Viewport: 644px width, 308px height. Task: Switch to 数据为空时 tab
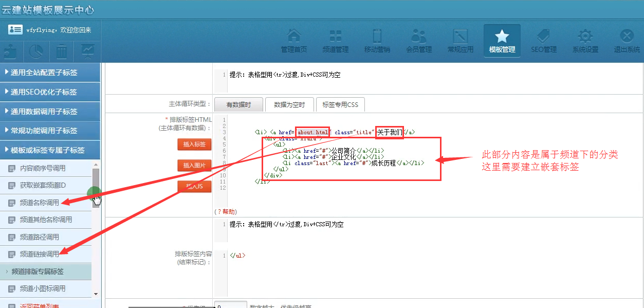click(289, 104)
